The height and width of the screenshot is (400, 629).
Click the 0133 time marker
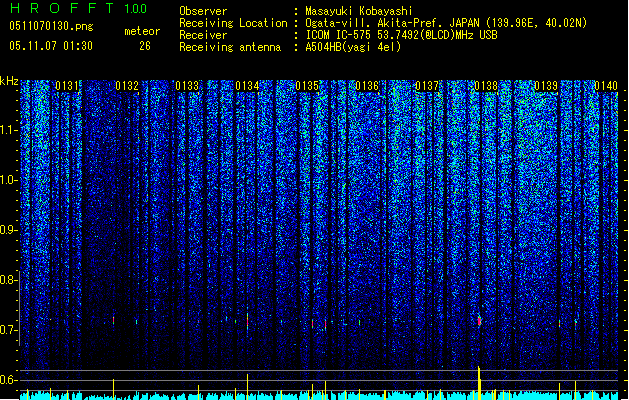[187, 86]
